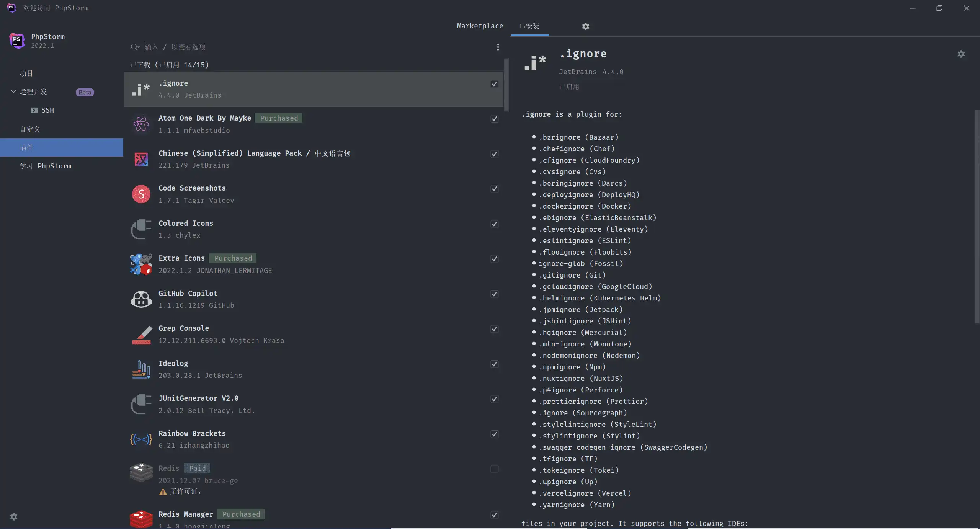Click .gitignore (Git) list entry
The height and width of the screenshot is (529, 980).
point(572,275)
